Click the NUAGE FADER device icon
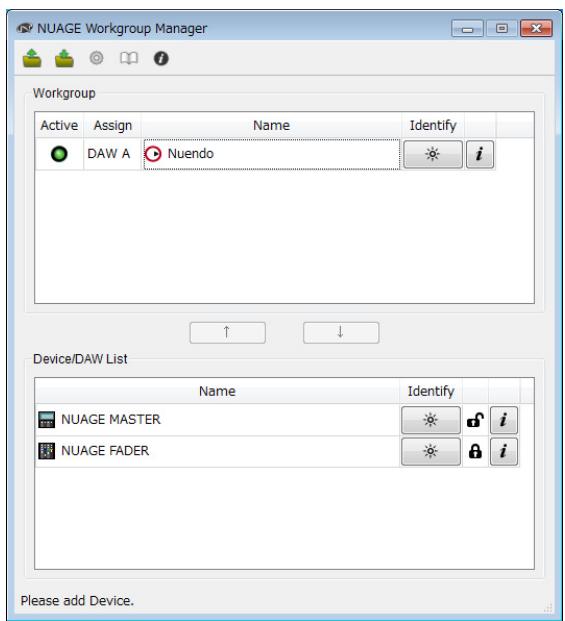 [47, 451]
